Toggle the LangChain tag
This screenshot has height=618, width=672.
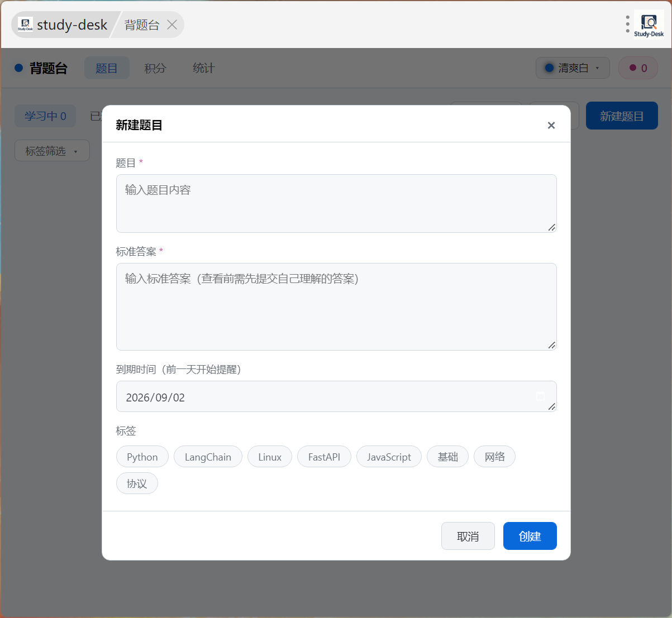point(208,457)
